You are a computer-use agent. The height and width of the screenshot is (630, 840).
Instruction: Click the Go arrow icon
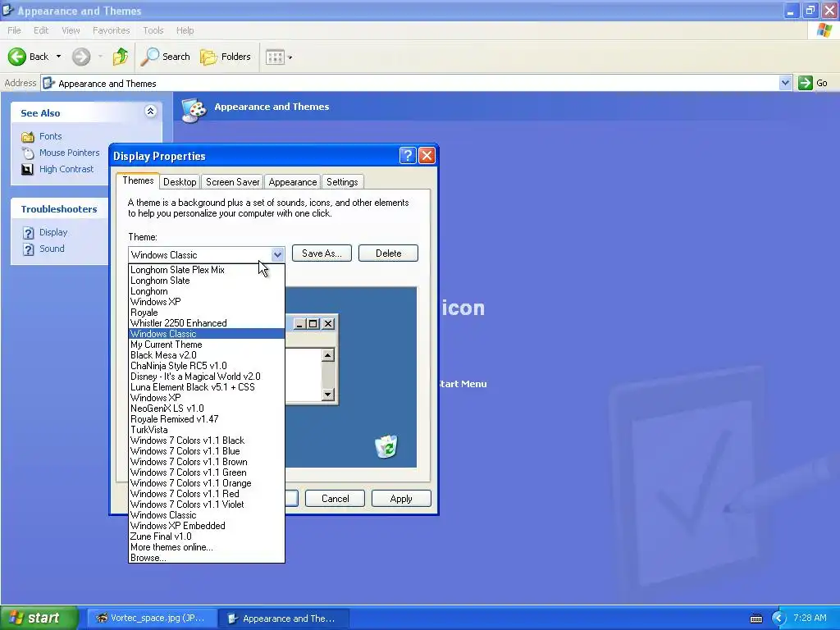[x=806, y=83]
